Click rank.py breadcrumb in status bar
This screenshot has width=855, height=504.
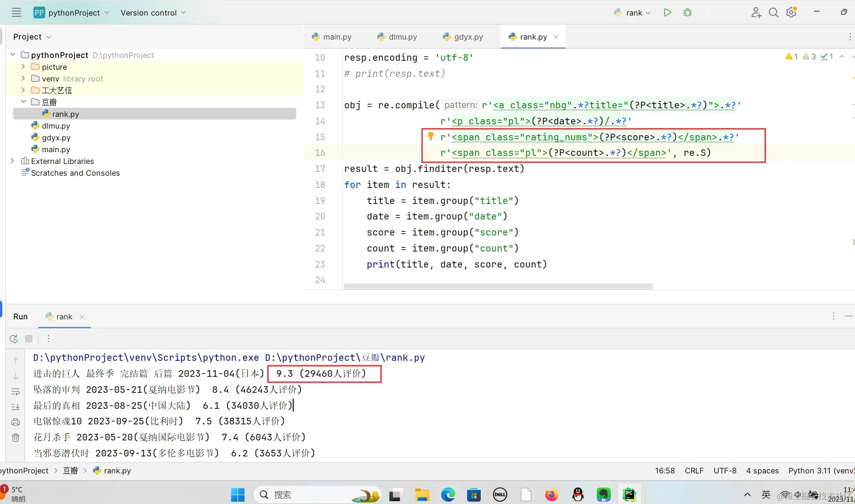(x=112, y=471)
